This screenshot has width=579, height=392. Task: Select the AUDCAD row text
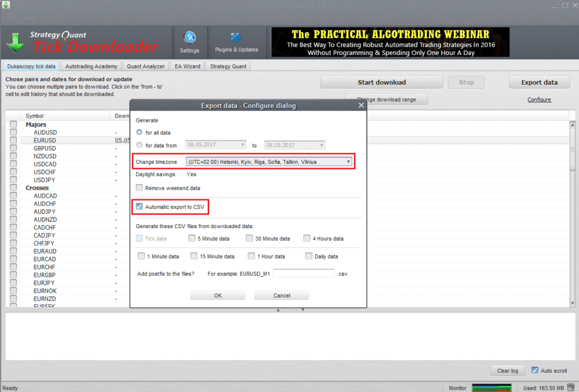click(x=45, y=196)
